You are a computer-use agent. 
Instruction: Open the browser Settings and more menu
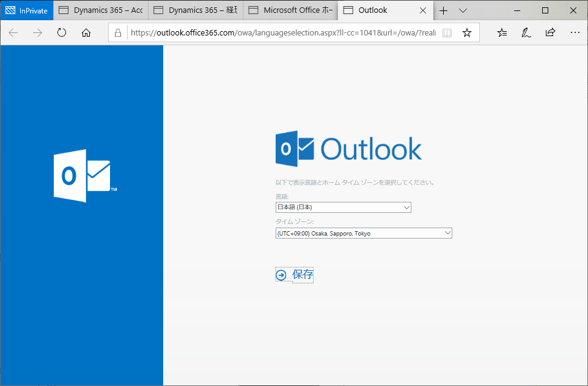coord(575,32)
